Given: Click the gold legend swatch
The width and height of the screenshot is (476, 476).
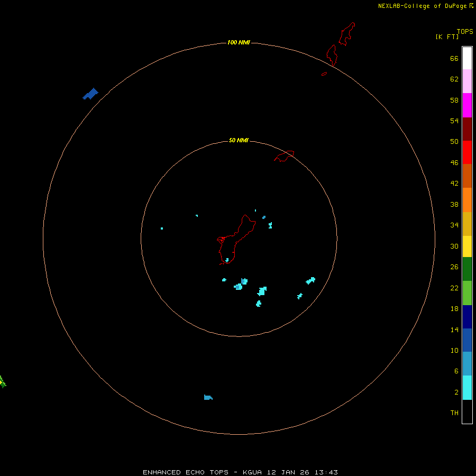Looking at the screenshot, I should (467, 224).
